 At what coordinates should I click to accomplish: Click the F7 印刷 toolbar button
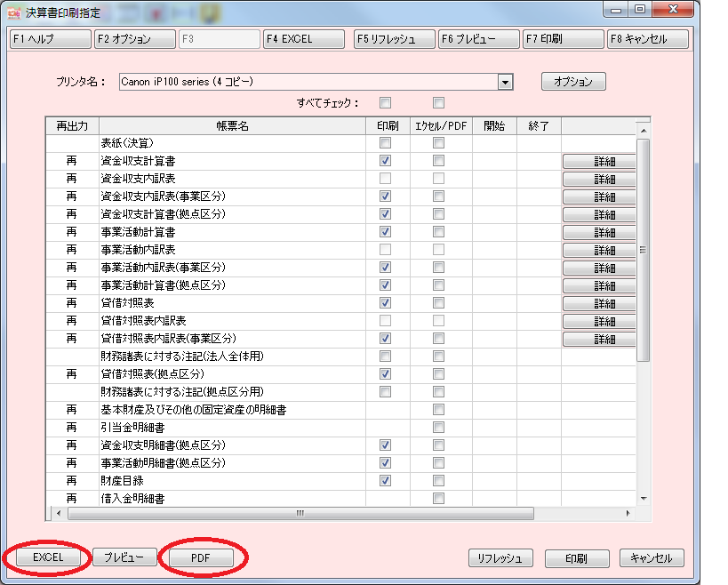[564, 39]
